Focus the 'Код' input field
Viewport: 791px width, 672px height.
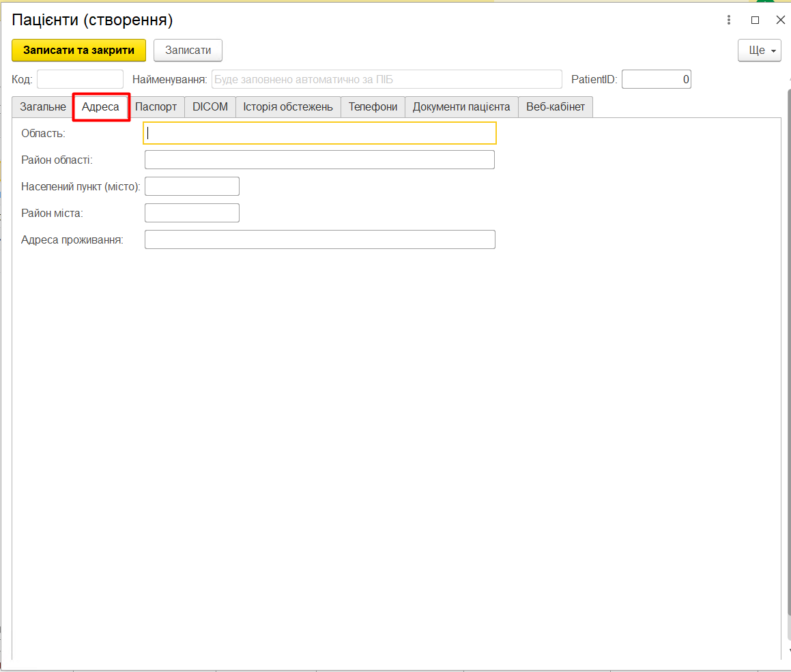tap(80, 80)
